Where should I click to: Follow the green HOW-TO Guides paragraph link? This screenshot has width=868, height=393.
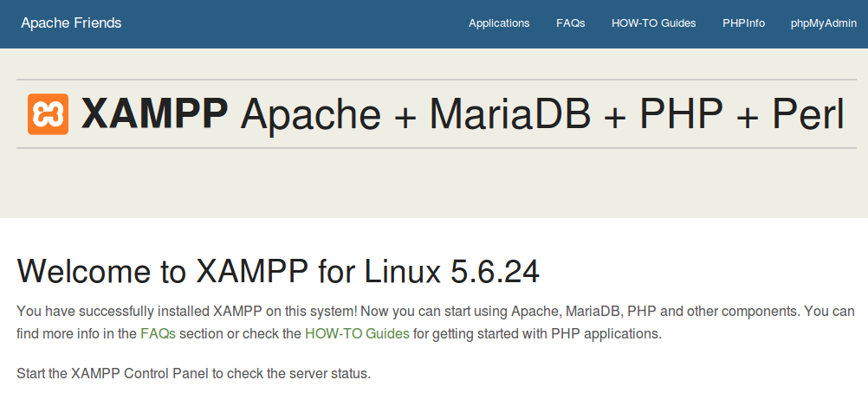click(x=357, y=334)
